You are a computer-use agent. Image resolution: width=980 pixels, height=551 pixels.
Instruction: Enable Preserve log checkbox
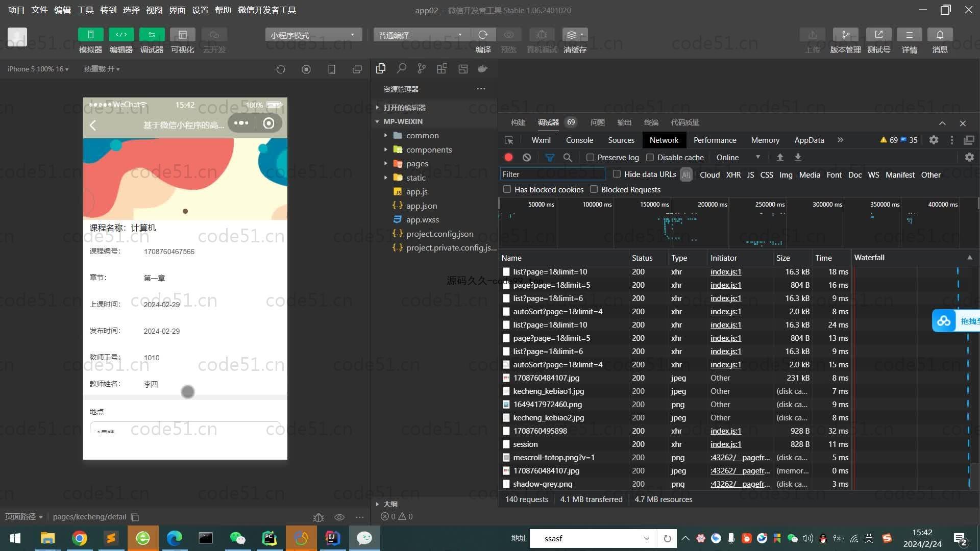(590, 157)
